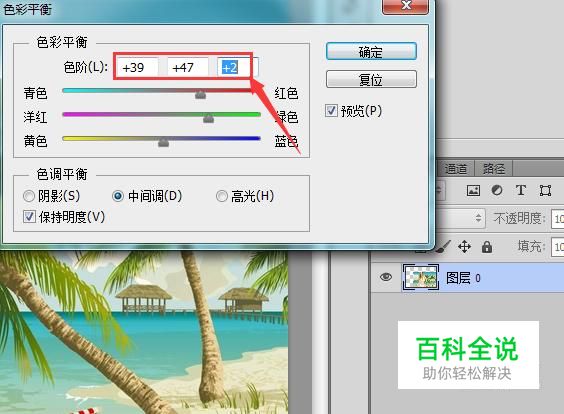Click the third 色阶 field showing +2

(238, 67)
